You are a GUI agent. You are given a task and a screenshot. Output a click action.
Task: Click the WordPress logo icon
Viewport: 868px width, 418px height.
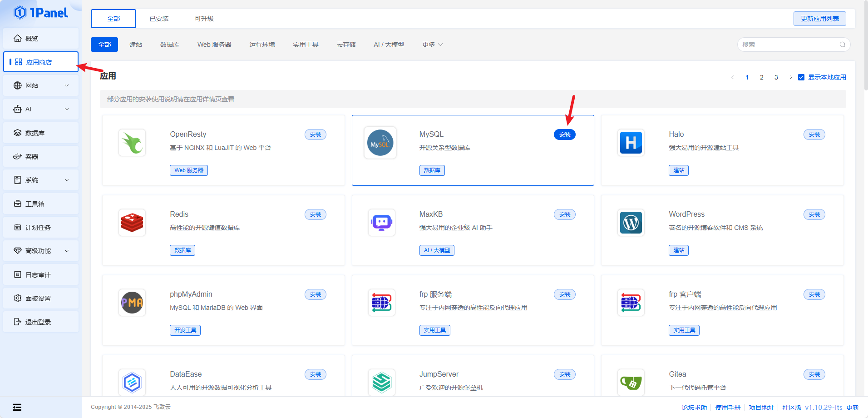631,223
